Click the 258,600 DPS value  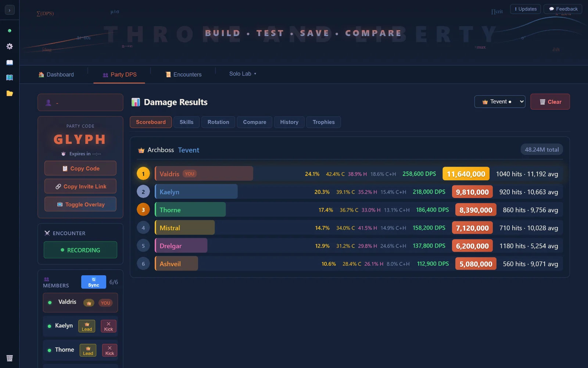coord(419,174)
